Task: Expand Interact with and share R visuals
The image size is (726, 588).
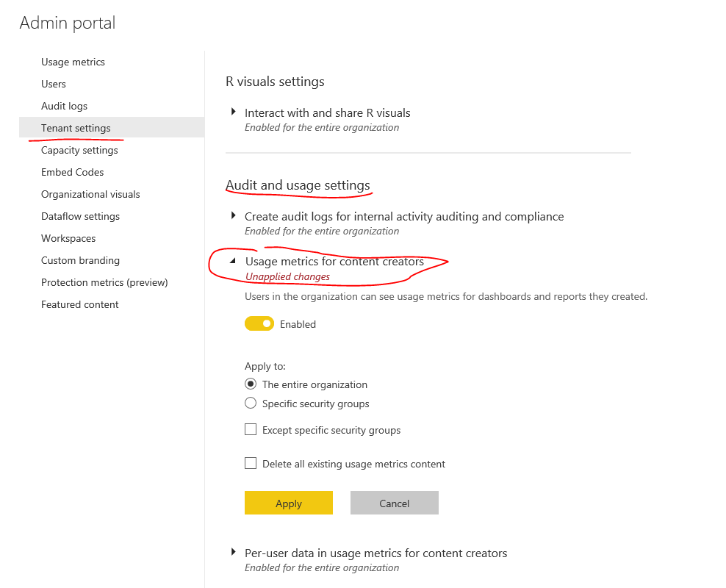Action: point(234,112)
